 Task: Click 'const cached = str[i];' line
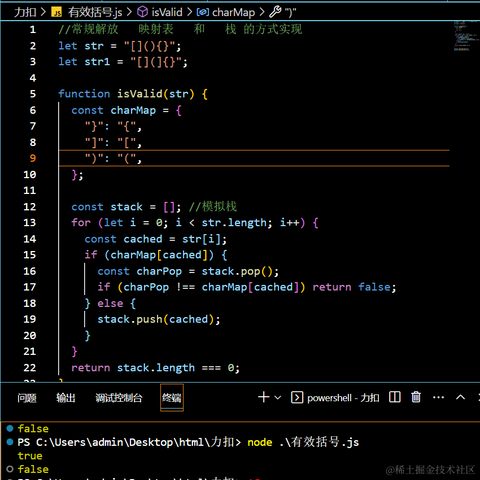click(156, 239)
